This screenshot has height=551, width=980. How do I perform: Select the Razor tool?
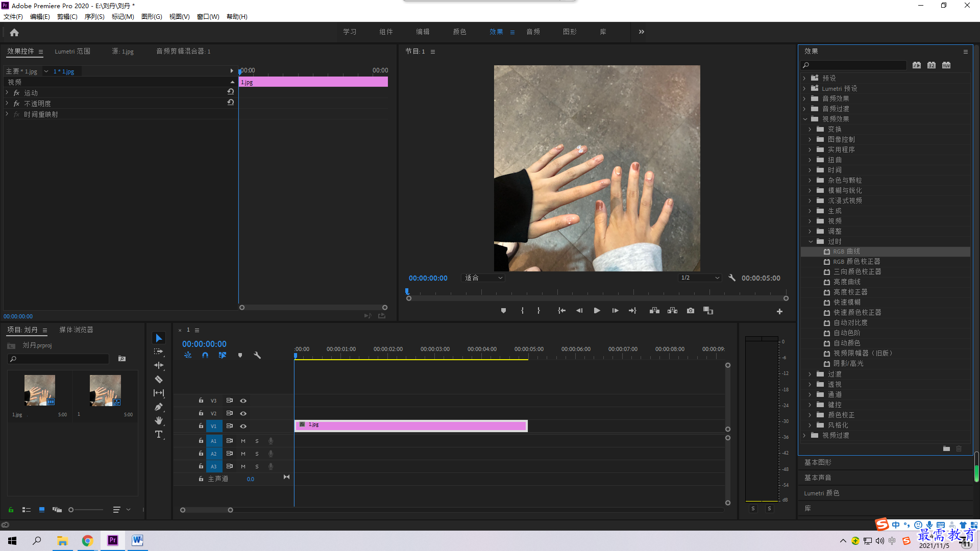point(159,379)
